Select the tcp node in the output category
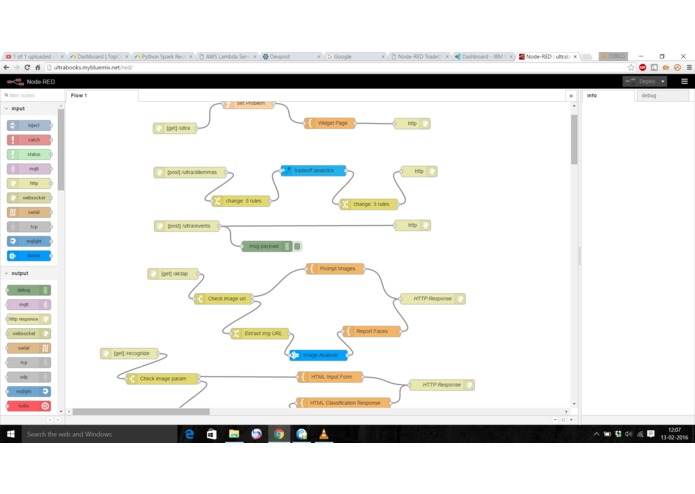This screenshot has height=494, width=695. [29, 362]
